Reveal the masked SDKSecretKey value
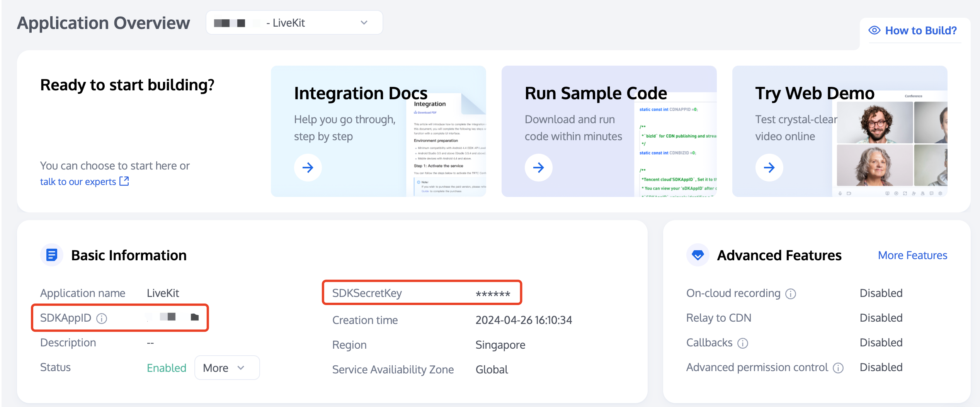This screenshot has height=407, width=980. click(493, 294)
